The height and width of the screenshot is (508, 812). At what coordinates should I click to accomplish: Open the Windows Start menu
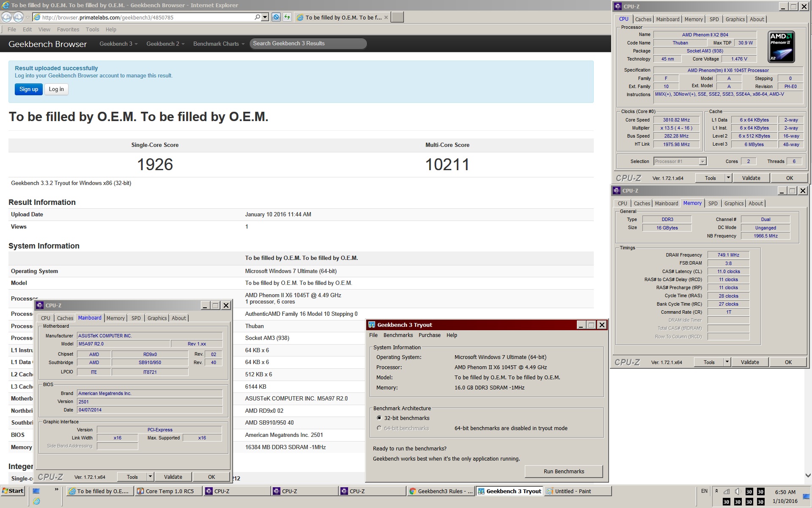[13, 491]
